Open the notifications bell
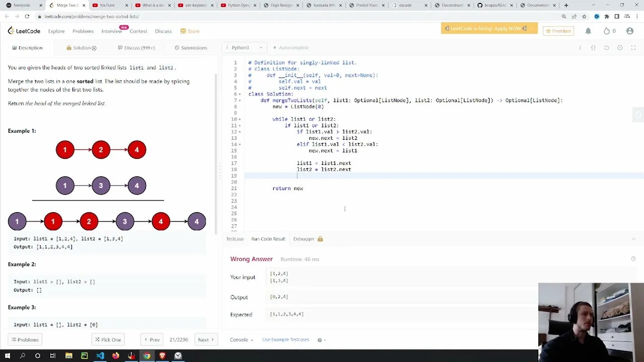Viewport: 644px width, 362px height. click(588, 31)
